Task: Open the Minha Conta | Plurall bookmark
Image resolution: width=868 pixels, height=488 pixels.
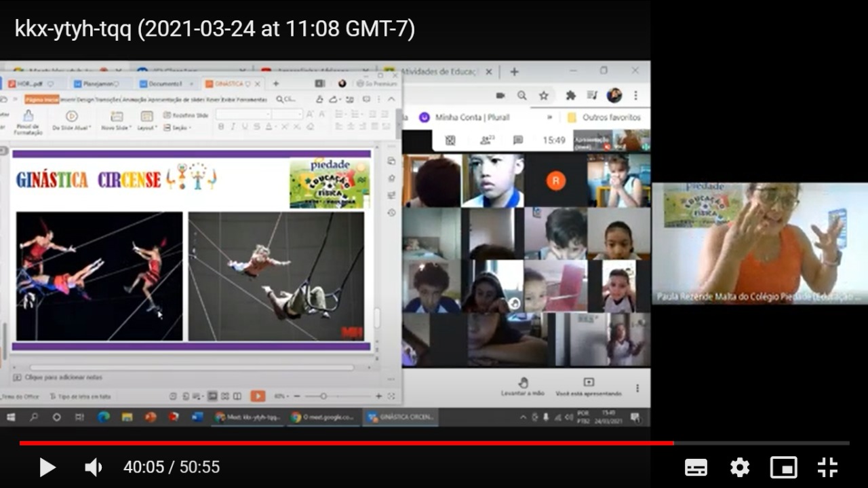Action: point(465,117)
